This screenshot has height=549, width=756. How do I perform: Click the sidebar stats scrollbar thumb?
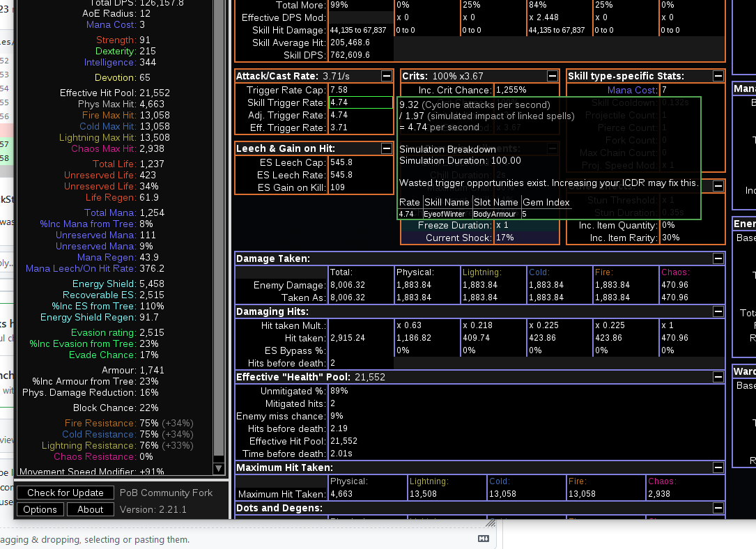pos(218,226)
